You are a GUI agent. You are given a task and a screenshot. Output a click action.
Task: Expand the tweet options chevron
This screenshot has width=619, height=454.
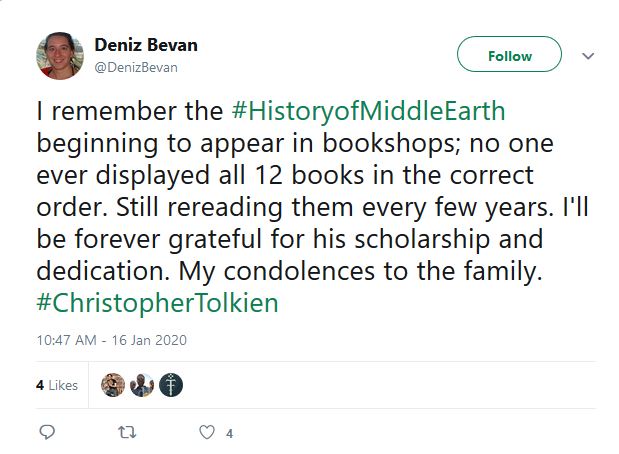coord(588,56)
